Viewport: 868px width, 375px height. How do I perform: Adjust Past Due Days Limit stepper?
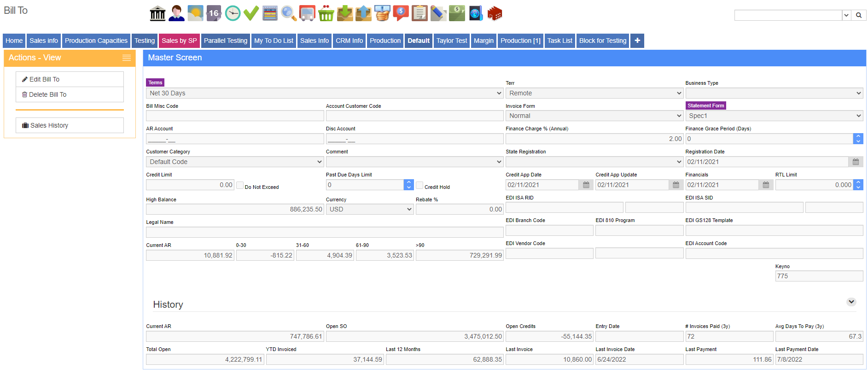pos(409,185)
